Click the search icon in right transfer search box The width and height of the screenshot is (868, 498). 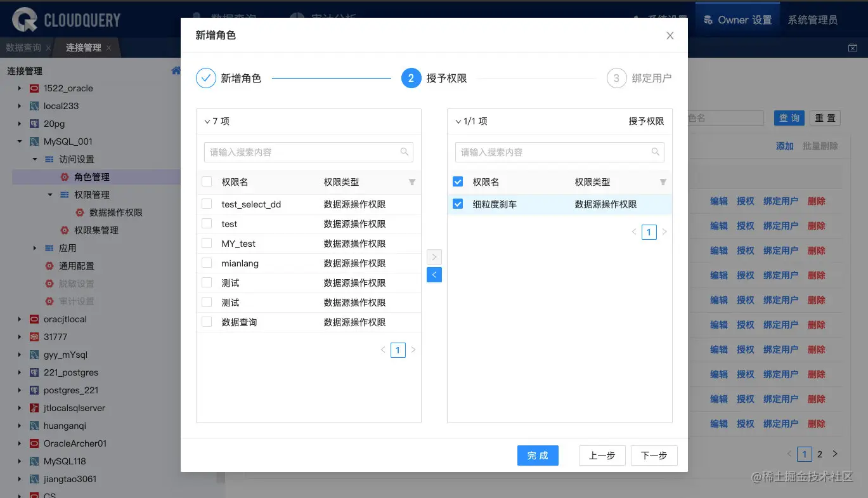click(x=656, y=152)
